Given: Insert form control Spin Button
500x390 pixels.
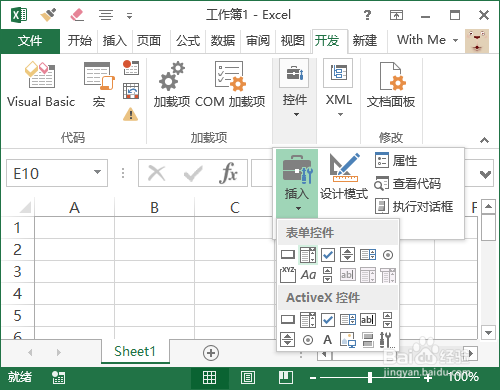Looking at the screenshot, I should point(347,255).
